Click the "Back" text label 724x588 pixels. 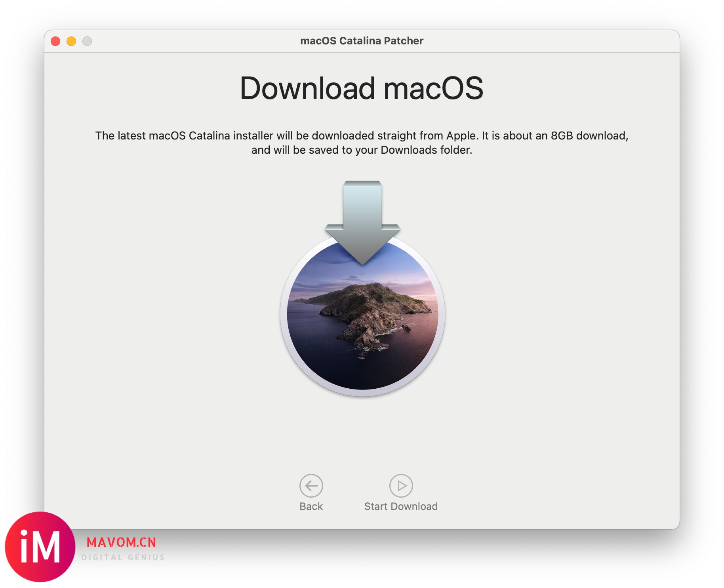(311, 506)
